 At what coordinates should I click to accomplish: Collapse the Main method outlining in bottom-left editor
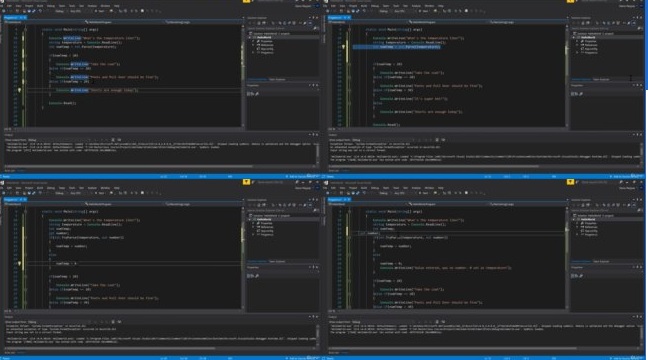pos(25,212)
